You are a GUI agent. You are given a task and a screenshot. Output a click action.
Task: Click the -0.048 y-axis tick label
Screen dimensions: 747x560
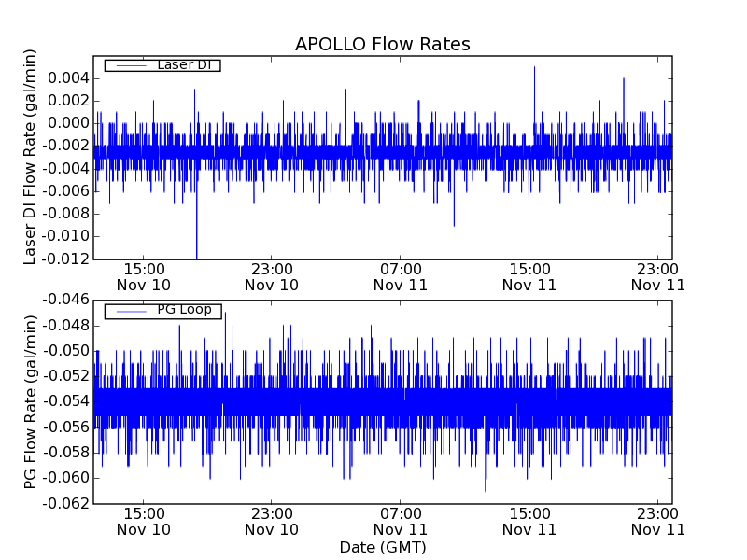tap(65, 326)
